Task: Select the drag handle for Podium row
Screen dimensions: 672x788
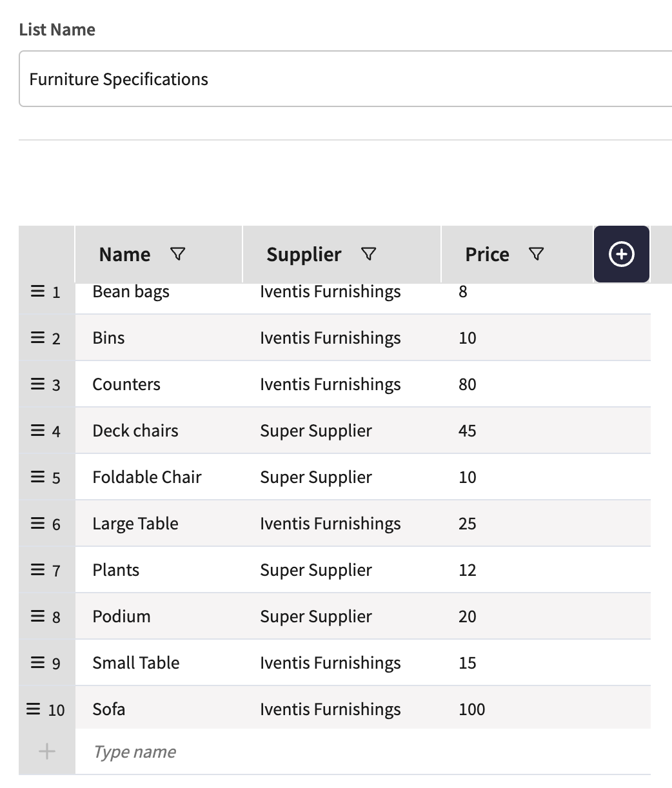Action: 37,616
